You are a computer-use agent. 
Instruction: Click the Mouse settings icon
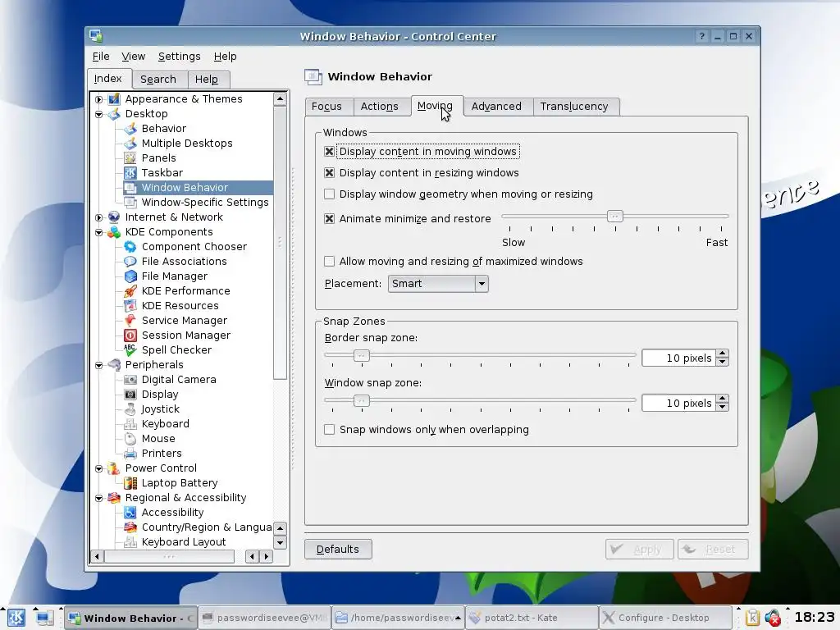(130, 438)
